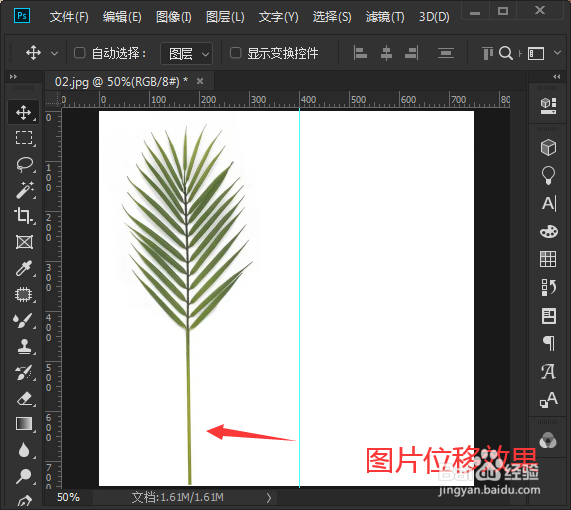Click align horizontal centers button

386,53
